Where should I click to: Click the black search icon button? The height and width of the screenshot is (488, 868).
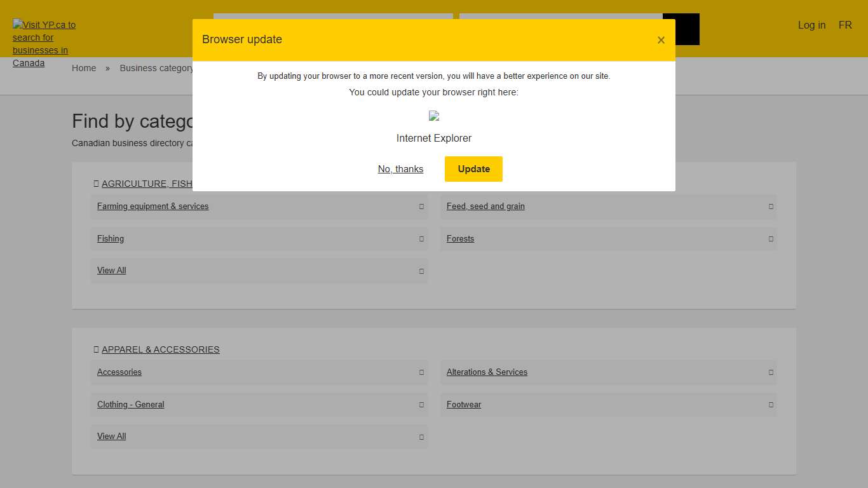(x=681, y=29)
